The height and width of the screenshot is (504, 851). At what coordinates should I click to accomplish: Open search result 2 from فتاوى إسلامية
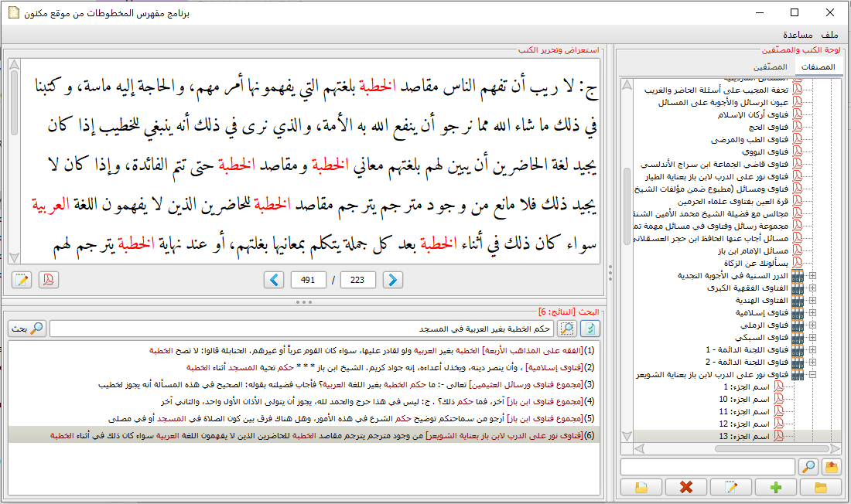tap(304, 368)
